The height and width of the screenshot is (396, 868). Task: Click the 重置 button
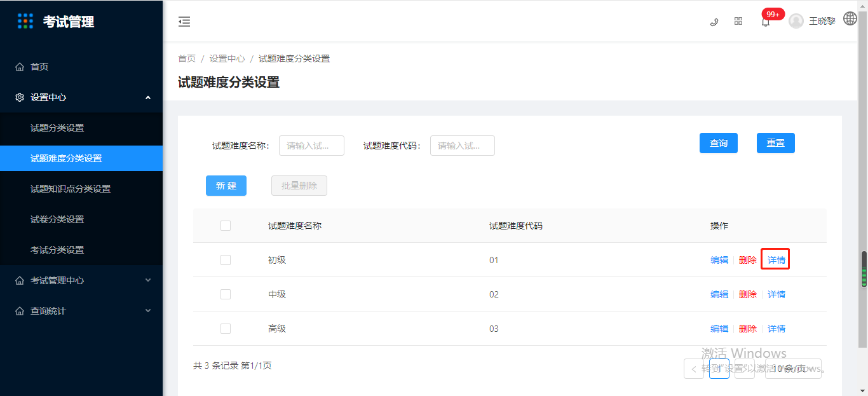[x=776, y=143]
